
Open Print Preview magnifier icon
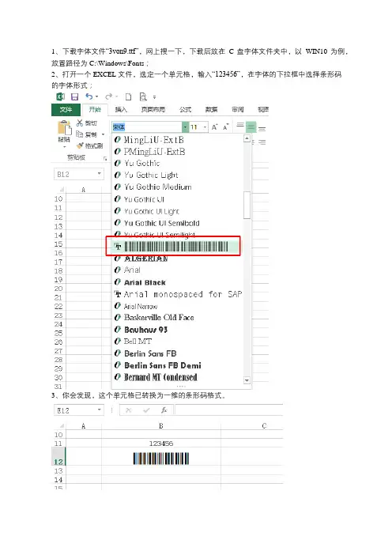[143, 96]
